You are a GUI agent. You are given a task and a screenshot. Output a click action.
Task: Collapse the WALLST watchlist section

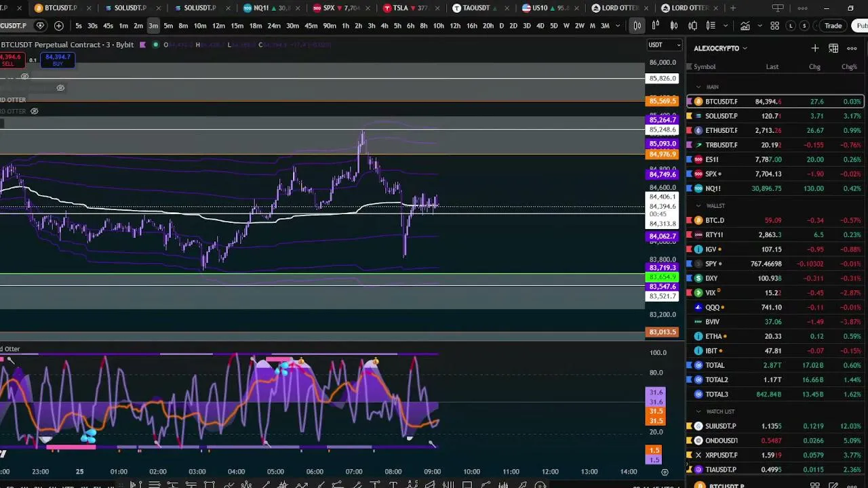(x=698, y=205)
